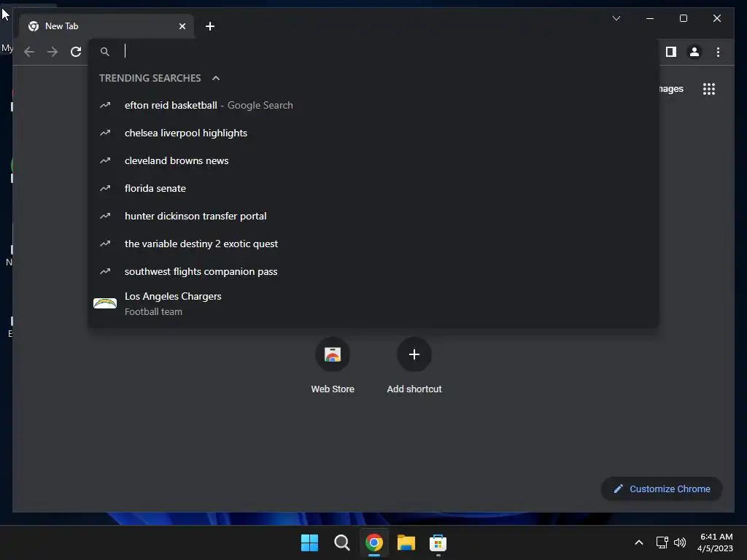Viewport: 747px width, 560px height.
Task: Select the 'chelsea liverpool highlights' suggestion
Action: 373,133
